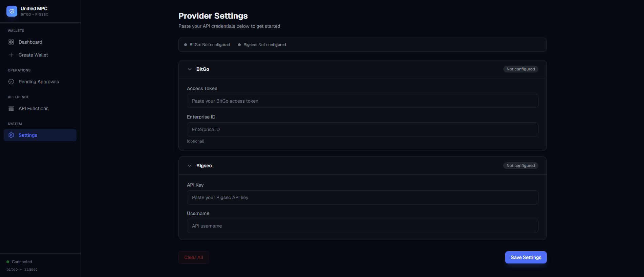
Task: Click the Settings gear icon
Action: click(11, 135)
